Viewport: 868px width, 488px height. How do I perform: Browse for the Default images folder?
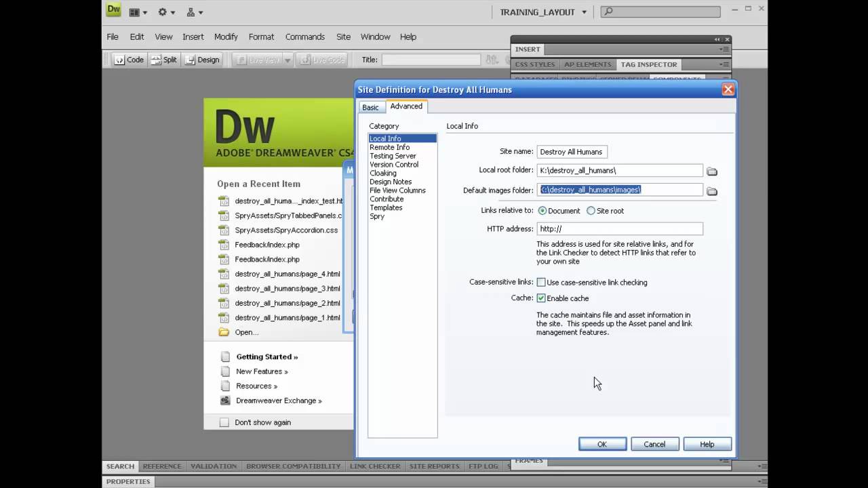(711, 191)
